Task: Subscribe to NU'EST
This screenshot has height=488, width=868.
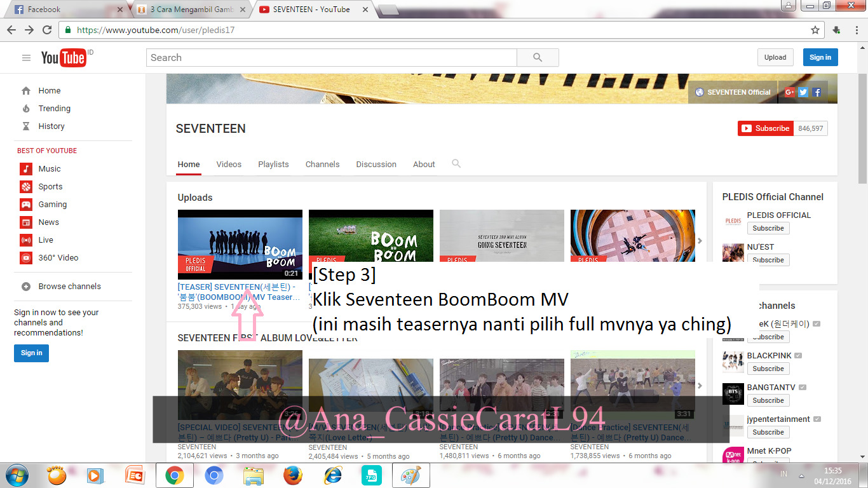Action: point(768,260)
